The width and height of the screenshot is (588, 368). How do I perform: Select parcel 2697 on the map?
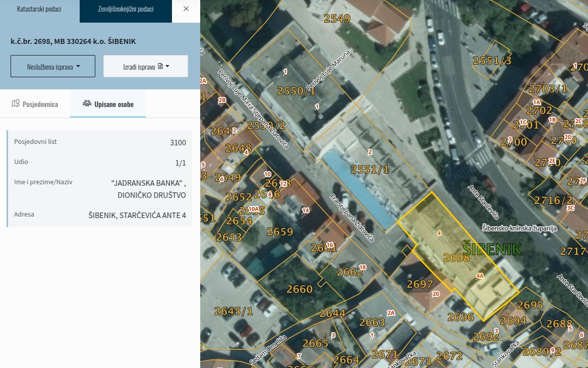click(x=420, y=284)
